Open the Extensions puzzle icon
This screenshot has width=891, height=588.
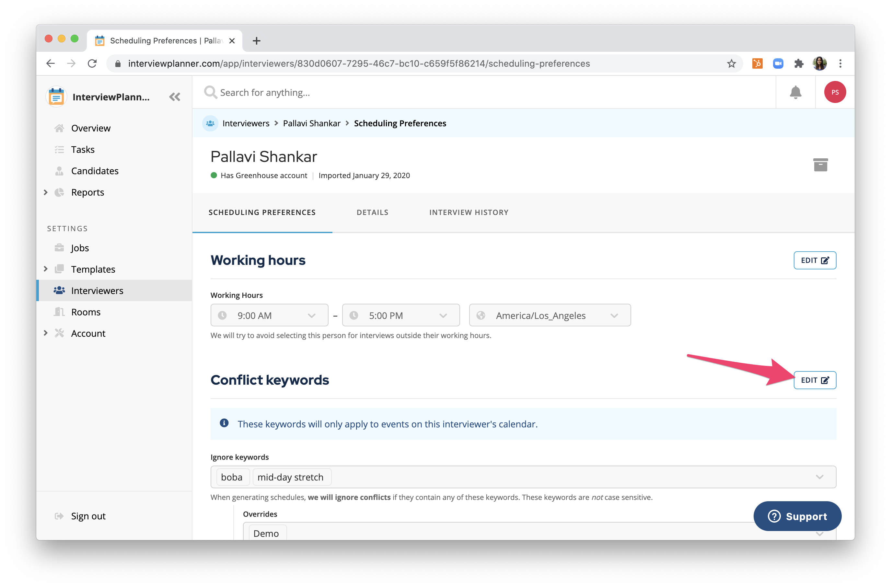pyautogui.click(x=798, y=63)
